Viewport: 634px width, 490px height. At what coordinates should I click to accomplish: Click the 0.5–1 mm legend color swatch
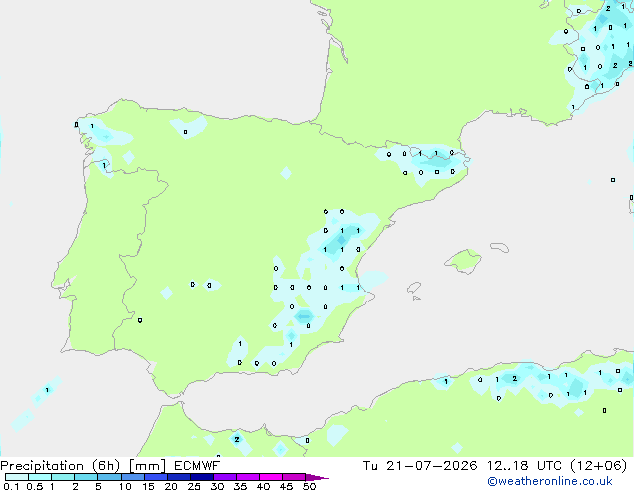40,477
